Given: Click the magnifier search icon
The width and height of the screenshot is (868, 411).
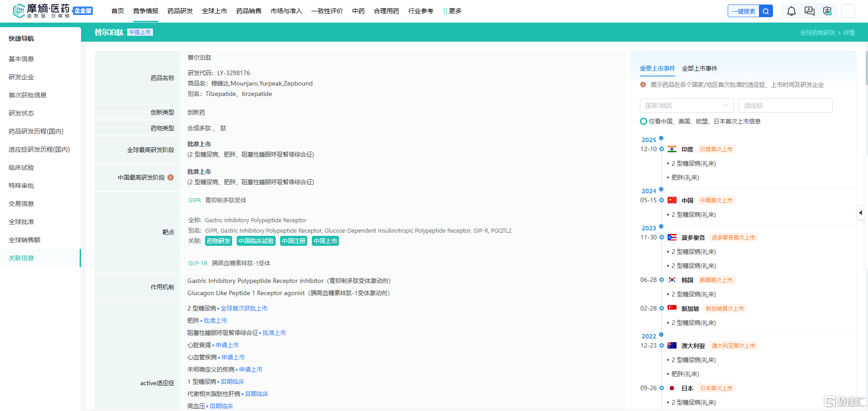Looking at the screenshot, I should click(766, 11).
